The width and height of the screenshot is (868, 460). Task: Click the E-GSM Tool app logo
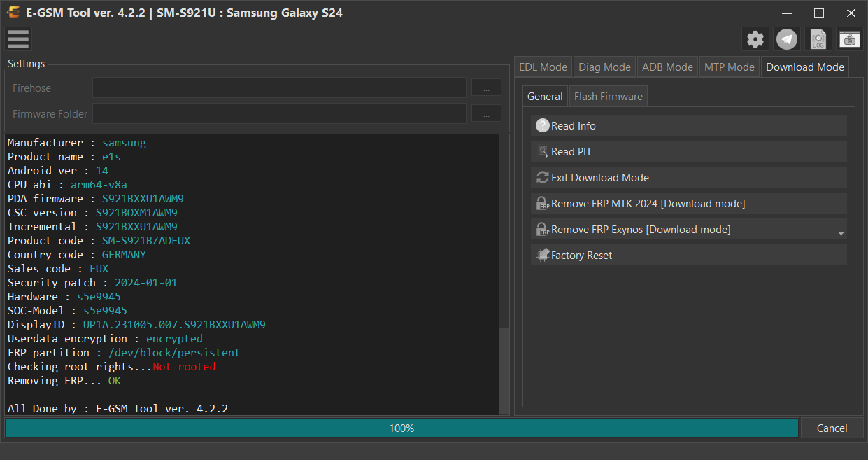point(13,13)
